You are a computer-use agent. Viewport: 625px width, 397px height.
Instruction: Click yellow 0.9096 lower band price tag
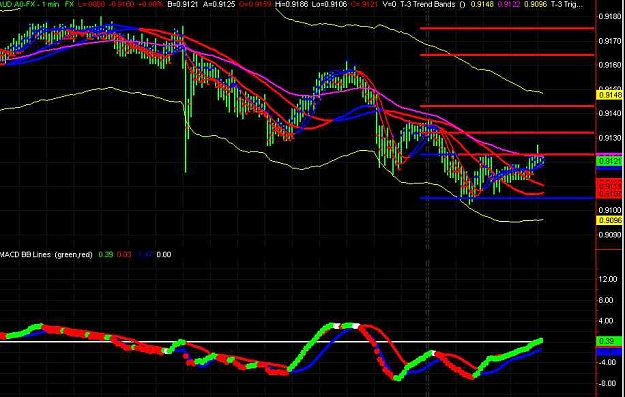click(x=609, y=220)
